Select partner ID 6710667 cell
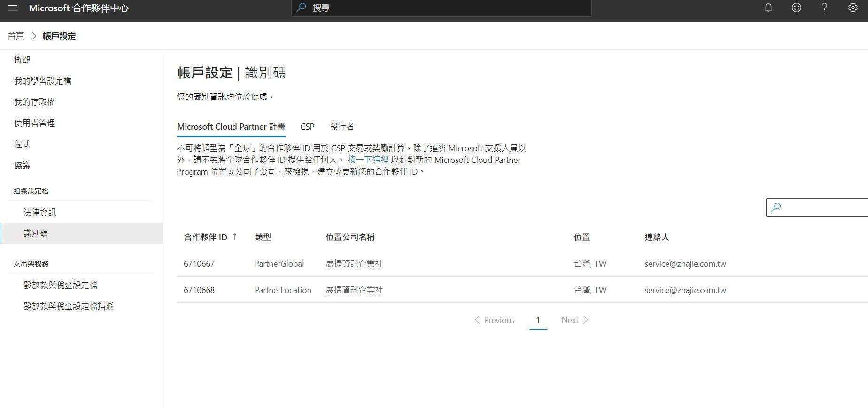 (199, 263)
